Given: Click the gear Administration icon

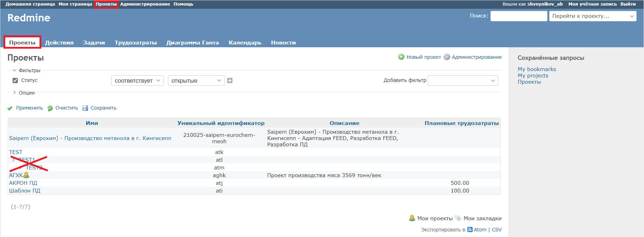Looking at the screenshot, I should (447, 57).
